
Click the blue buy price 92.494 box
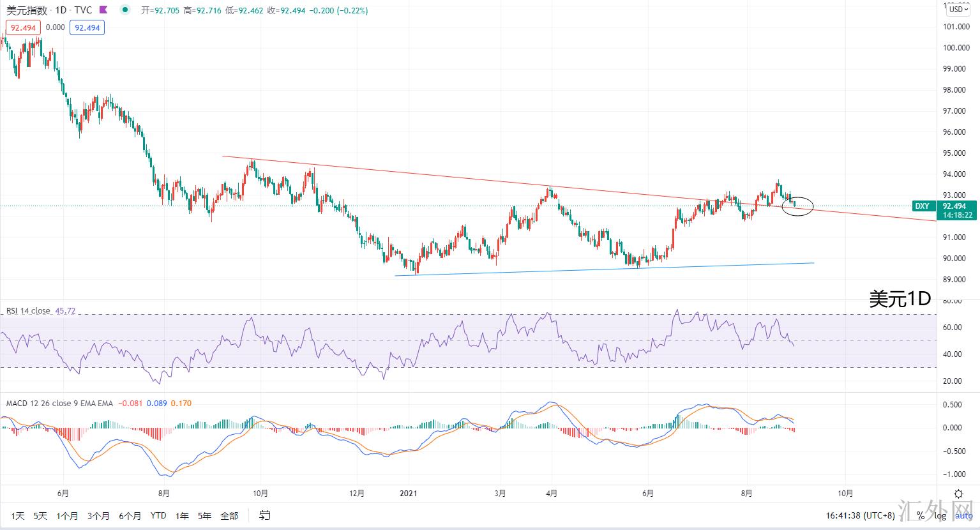pyautogui.click(x=87, y=27)
